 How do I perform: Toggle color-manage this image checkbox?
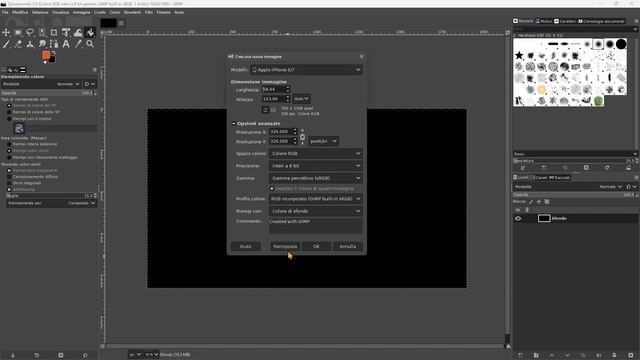tap(272, 189)
